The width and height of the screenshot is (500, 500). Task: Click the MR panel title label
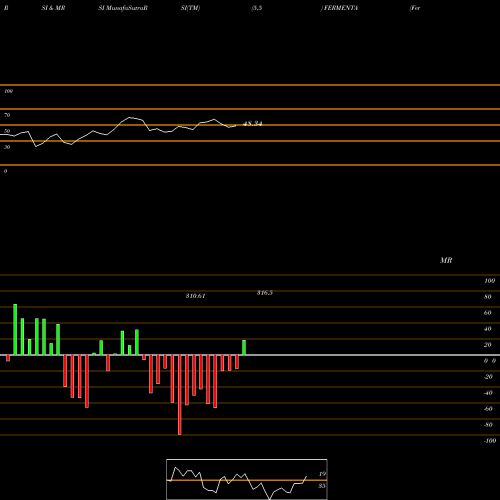(446, 260)
